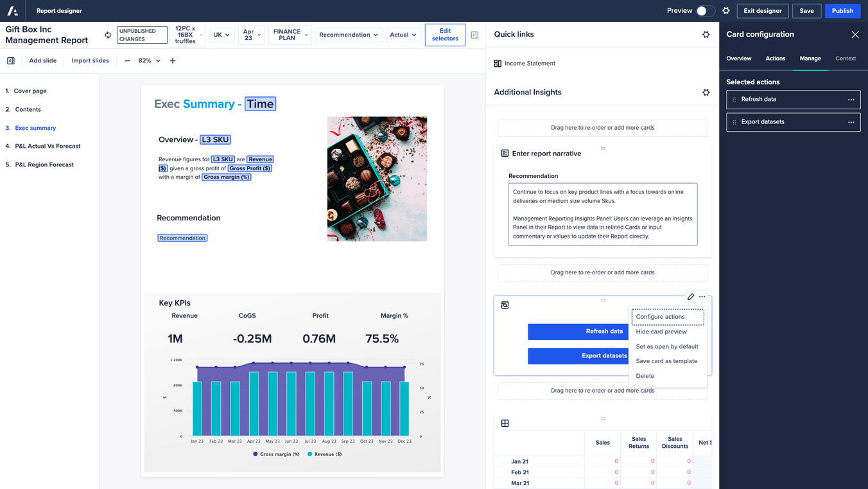Viewport: 868px width, 489px height.
Task: Open options menu for Refresh data action
Action: 851,100
